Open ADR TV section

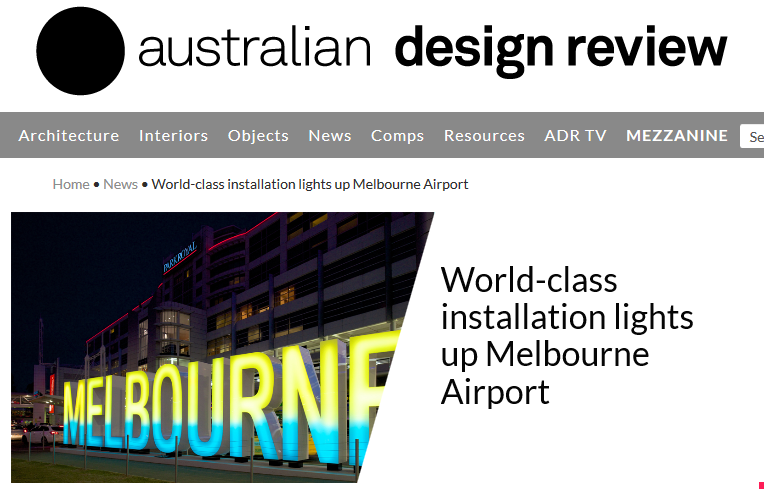575,135
